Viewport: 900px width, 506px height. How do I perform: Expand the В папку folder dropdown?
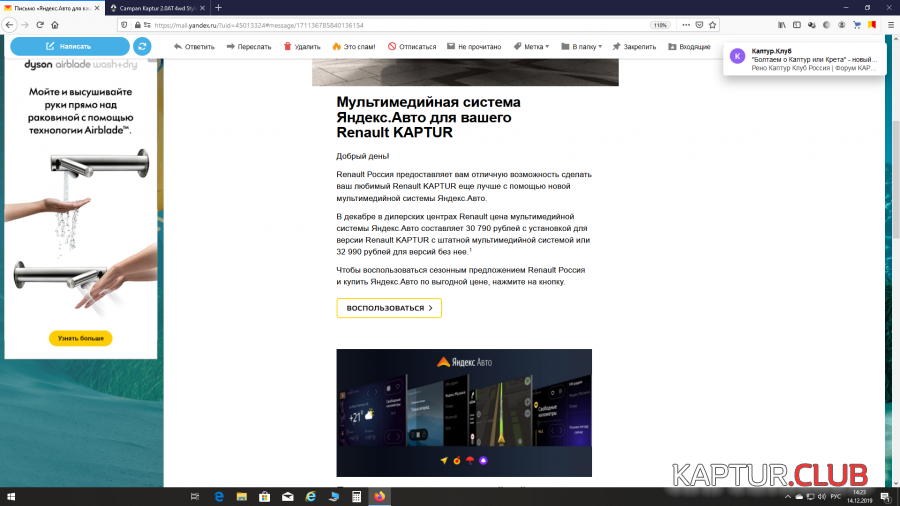583,46
